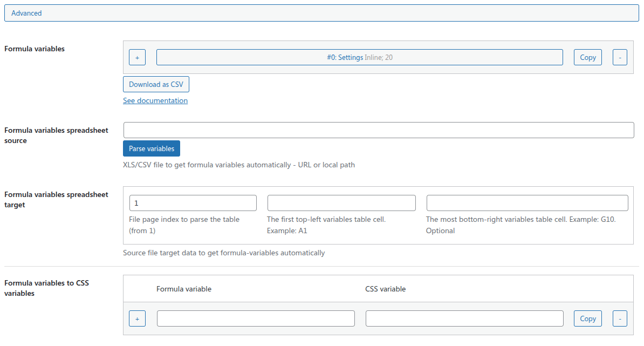644x346 pixels.
Task: Focus the CSS variable mapping text field
Action: [x=464, y=318]
